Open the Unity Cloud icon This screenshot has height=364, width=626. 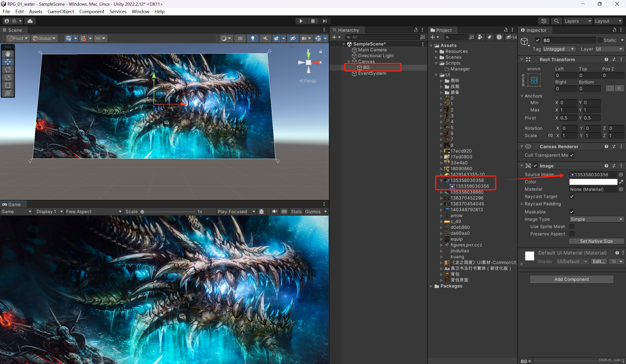30,21
